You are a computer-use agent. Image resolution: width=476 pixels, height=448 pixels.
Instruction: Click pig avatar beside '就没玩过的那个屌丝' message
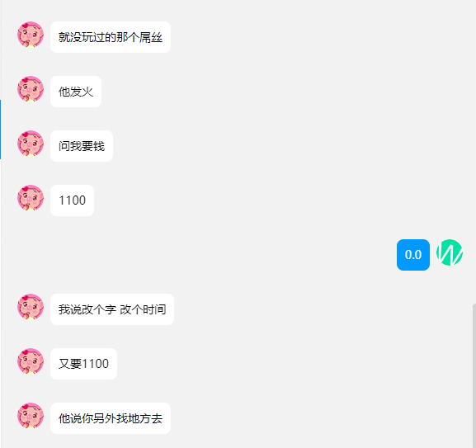click(31, 35)
